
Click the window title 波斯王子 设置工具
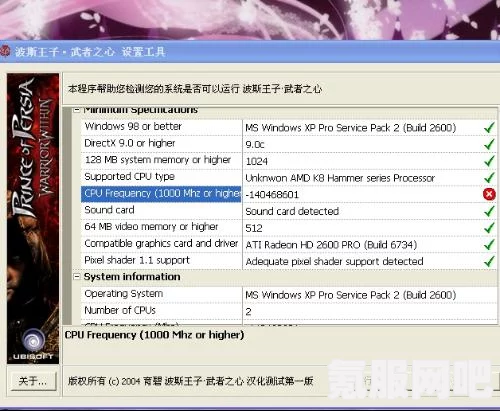[90, 52]
